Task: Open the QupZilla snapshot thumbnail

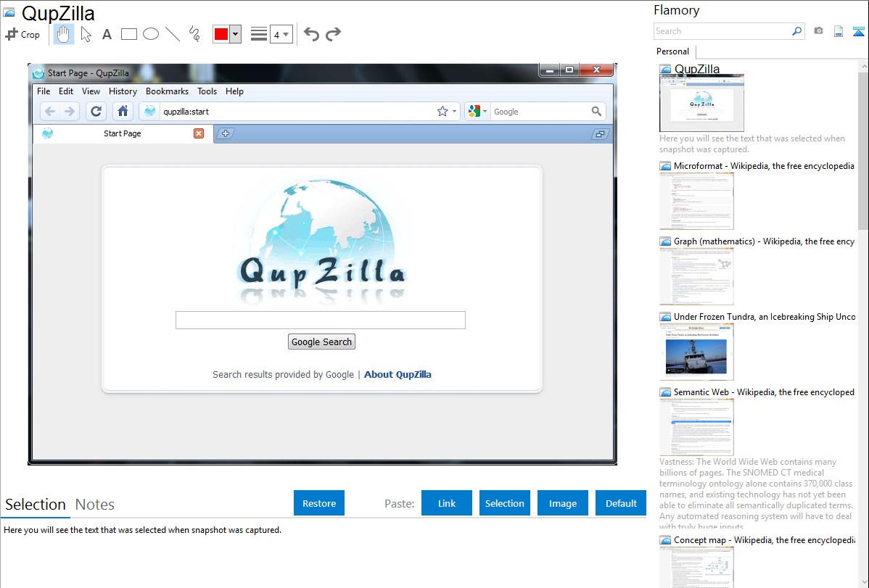Action: (x=701, y=103)
